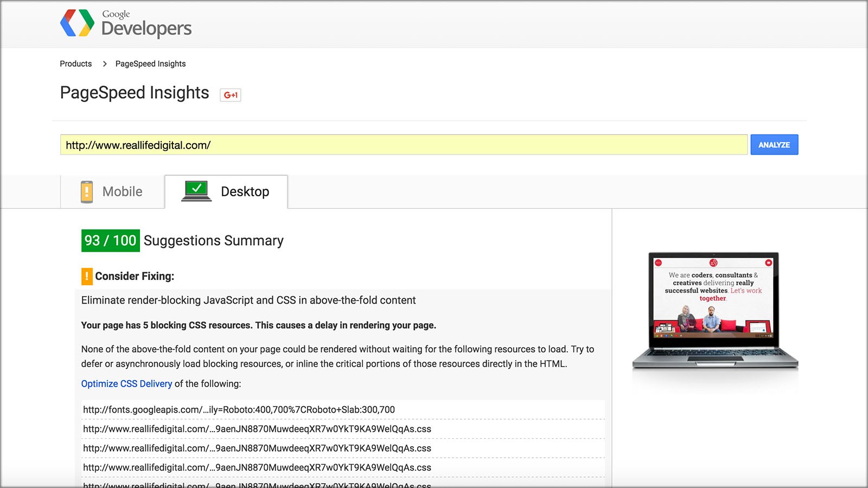Click the 5 blocking CSS resources sentence
The width and height of the screenshot is (868, 488).
[259, 325]
